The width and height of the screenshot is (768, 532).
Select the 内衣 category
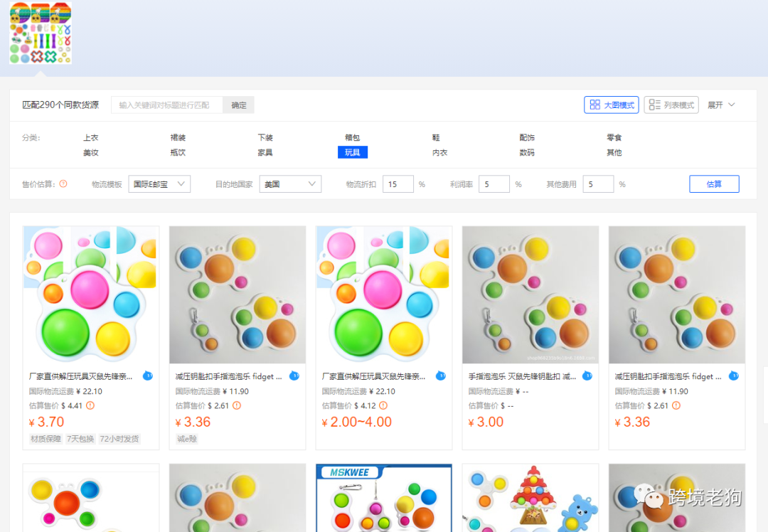pos(440,152)
